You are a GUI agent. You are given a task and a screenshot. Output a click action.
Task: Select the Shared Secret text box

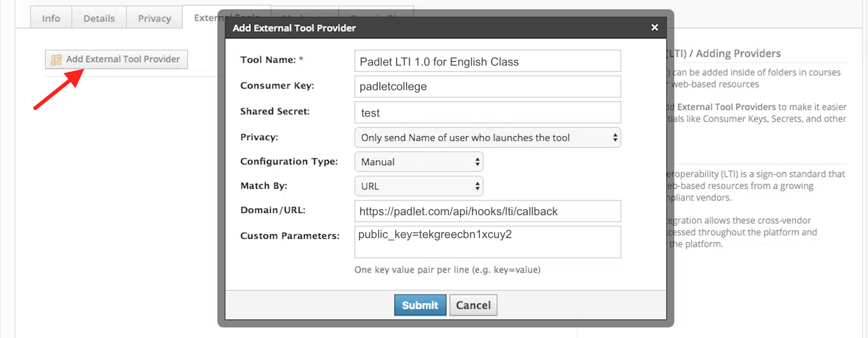(487, 113)
